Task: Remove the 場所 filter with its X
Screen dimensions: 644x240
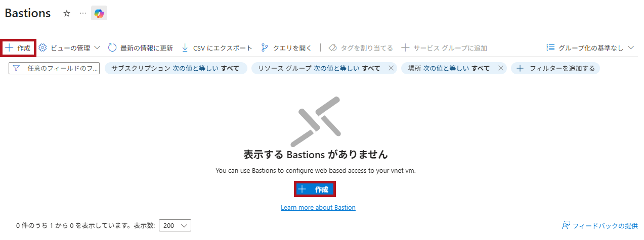Action: click(x=501, y=68)
